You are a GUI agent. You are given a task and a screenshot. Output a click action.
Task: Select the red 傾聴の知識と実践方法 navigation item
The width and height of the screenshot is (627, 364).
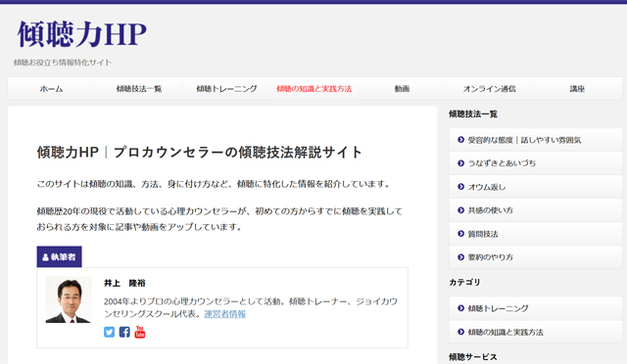tap(314, 89)
